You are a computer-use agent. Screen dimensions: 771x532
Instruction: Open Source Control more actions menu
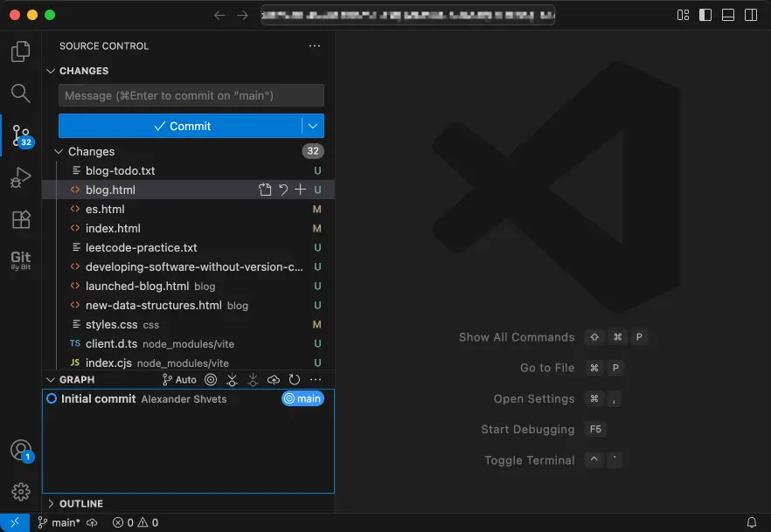315,45
